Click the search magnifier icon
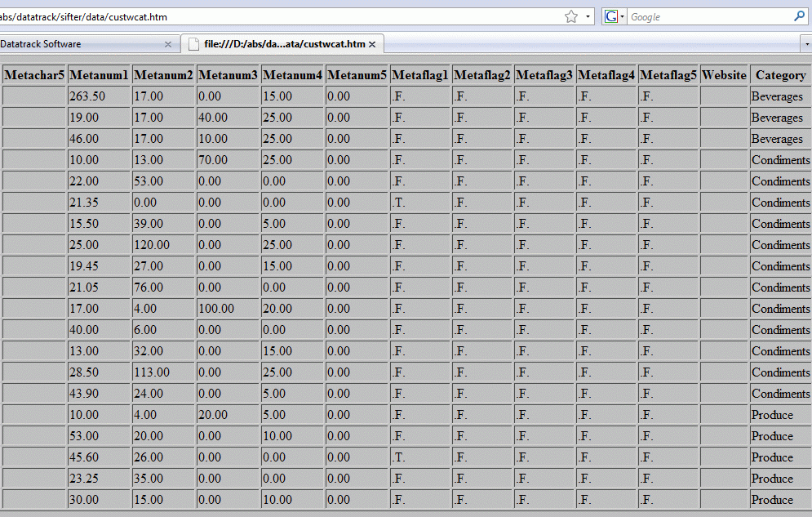The height and width of the screenshot is (517, 812). tap(798, 16)
